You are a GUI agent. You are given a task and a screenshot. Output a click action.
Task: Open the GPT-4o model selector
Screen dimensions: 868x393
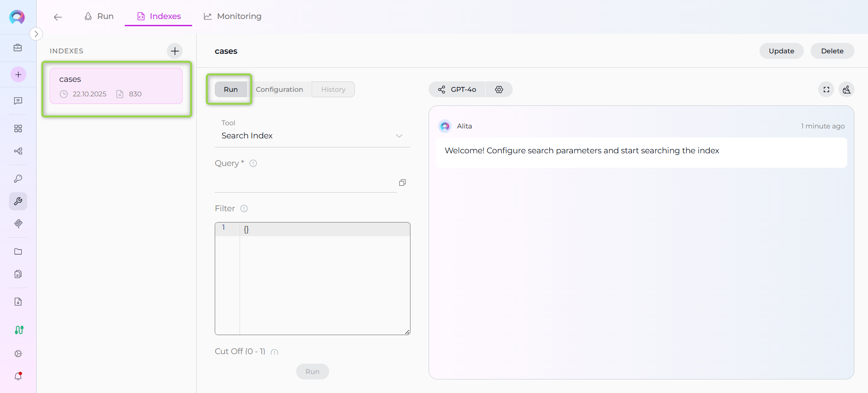coord(457,90)
